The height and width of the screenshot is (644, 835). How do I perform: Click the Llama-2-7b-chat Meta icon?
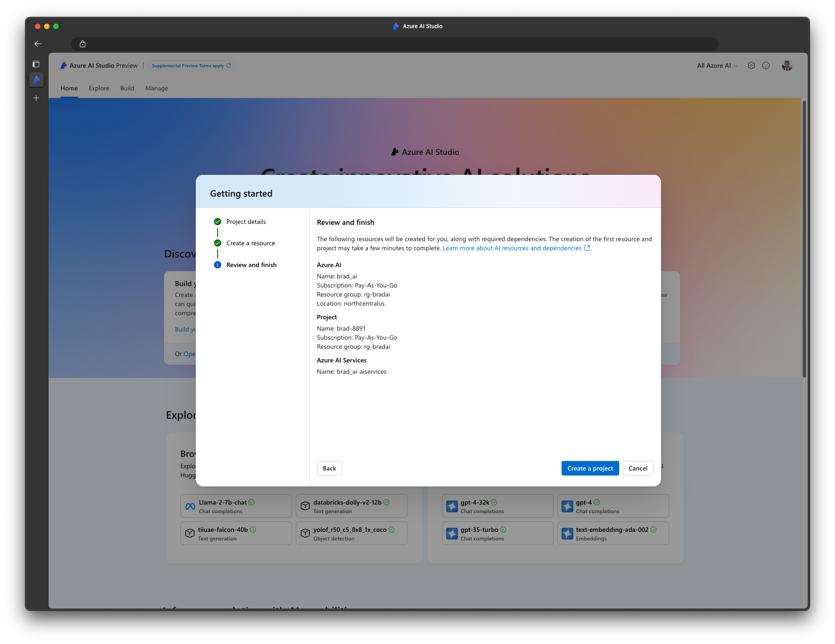pos(190,506)
